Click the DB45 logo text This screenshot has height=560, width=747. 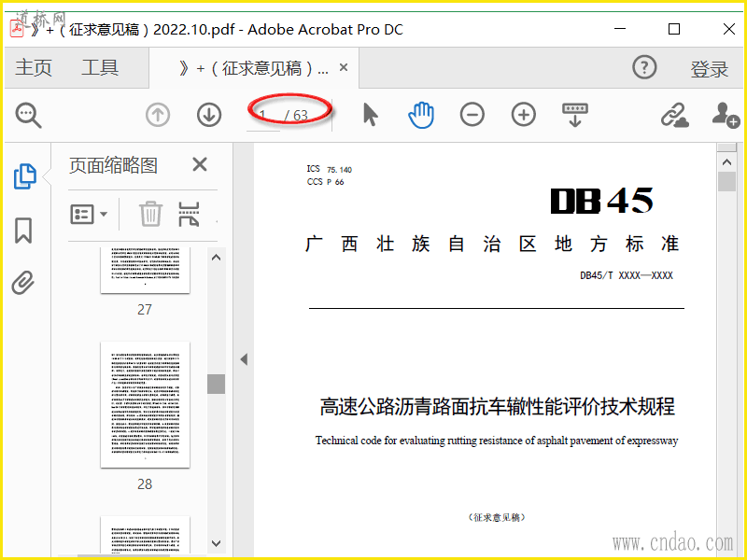tap(601, 201)
